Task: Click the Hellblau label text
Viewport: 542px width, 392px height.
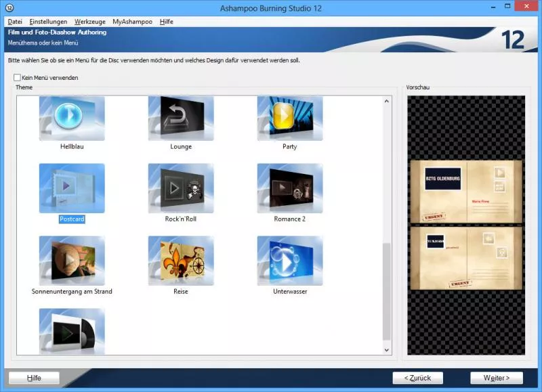Action: point(72,146)
